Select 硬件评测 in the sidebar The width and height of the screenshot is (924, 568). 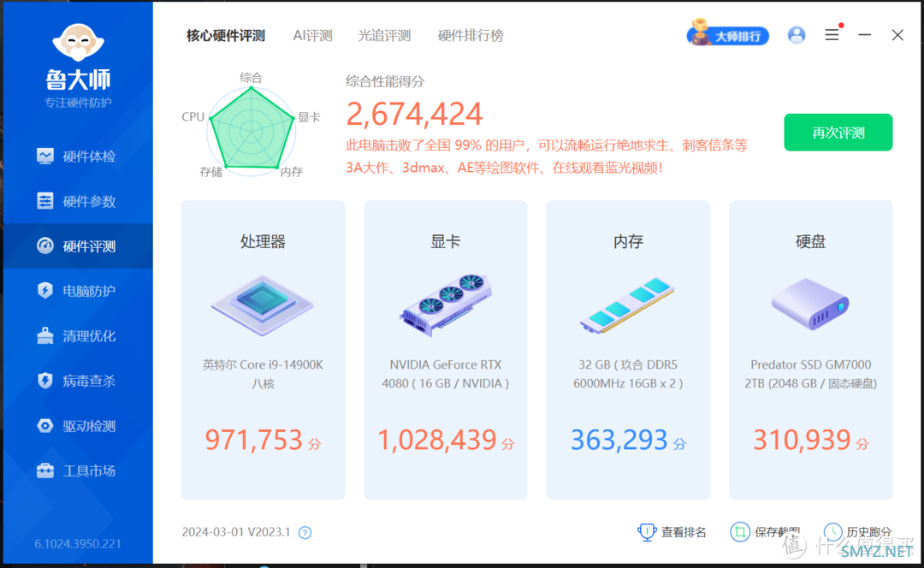point(78,246)
